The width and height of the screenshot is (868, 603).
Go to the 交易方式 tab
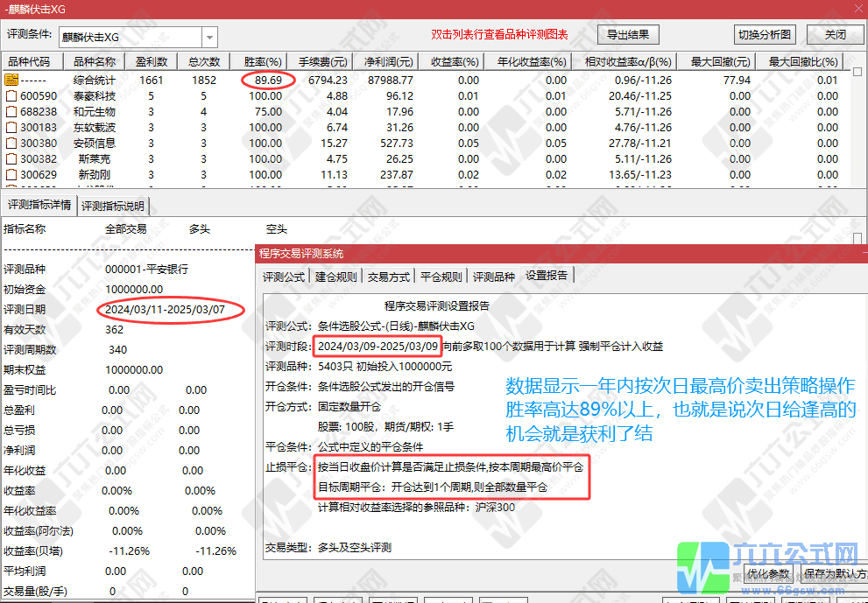388,277
